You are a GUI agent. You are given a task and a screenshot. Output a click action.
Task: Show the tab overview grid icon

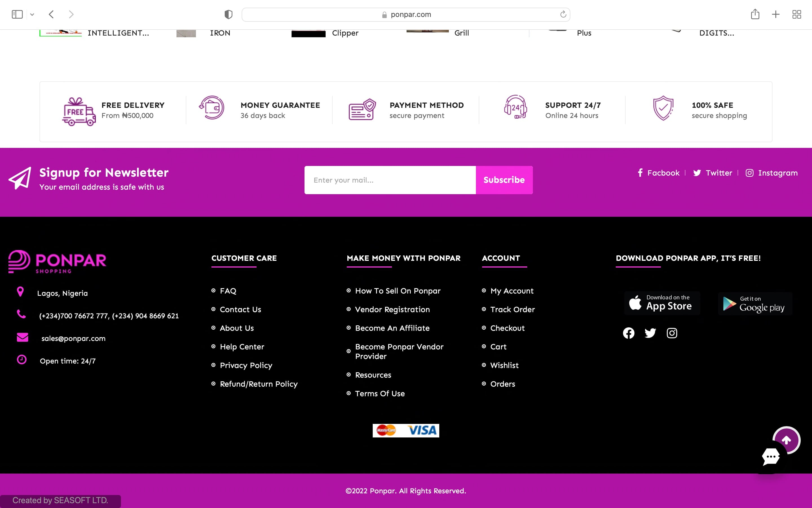point(796,14)
